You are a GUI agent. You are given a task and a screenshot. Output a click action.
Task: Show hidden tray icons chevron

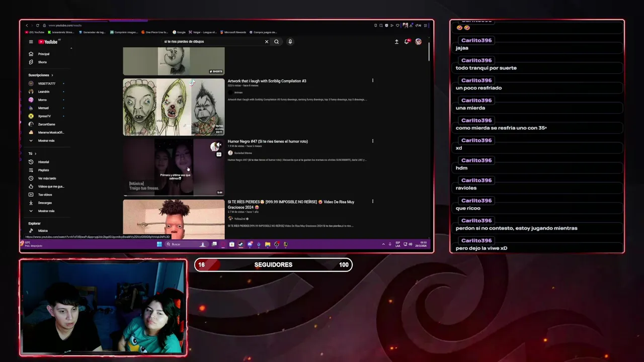[383, 244]
